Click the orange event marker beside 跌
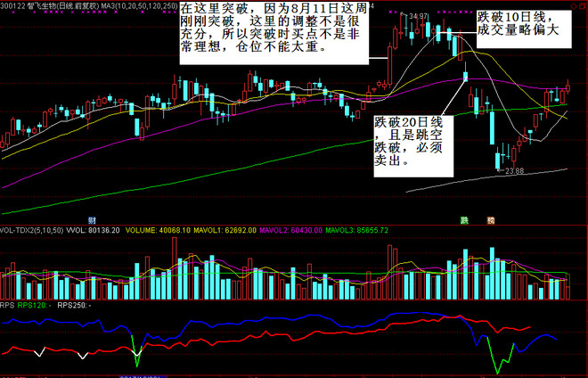588x378 pixels. (491, 220)
